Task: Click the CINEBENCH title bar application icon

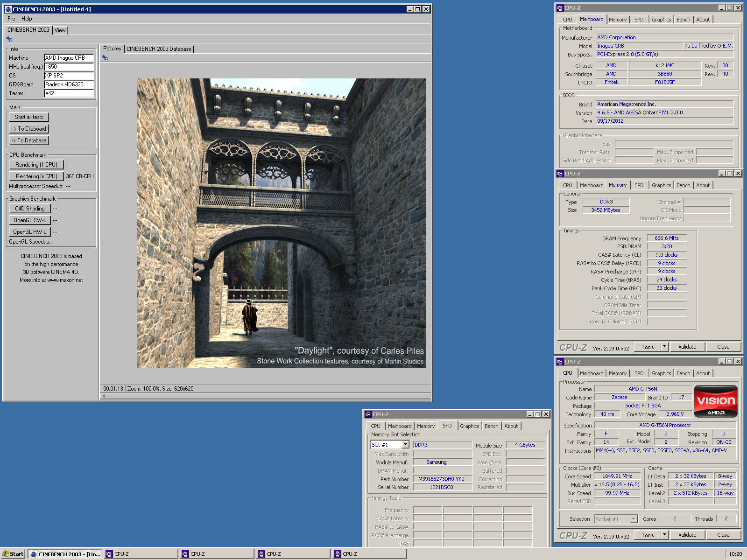Action: [8, 9]
